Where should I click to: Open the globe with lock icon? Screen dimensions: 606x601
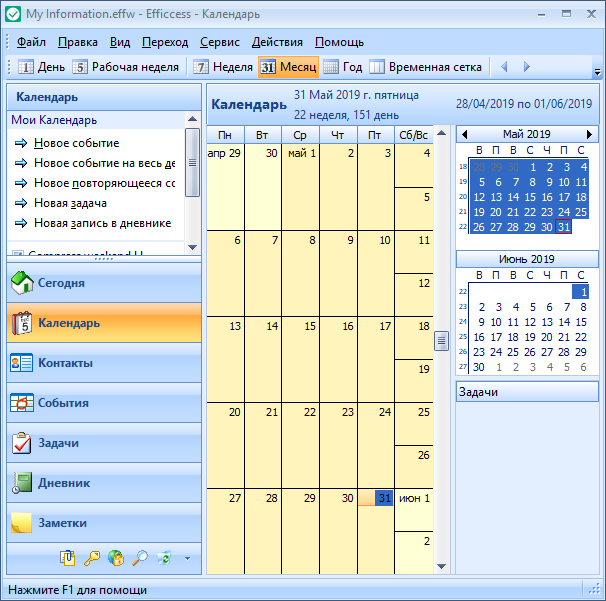click(x=116, y=558)
